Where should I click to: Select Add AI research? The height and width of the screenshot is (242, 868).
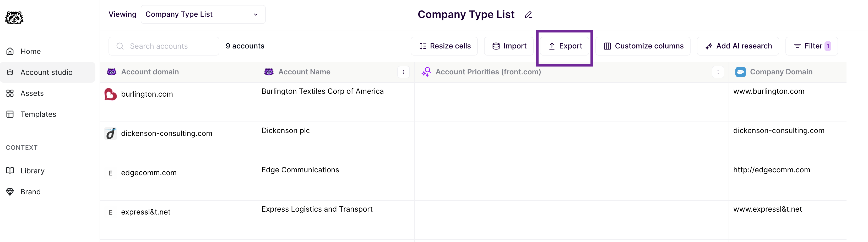738,46
